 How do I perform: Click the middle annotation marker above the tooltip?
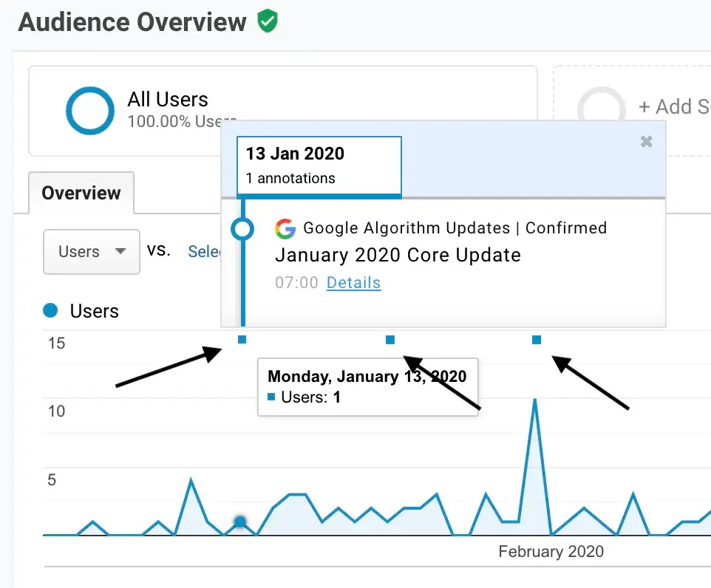(390, 341)
